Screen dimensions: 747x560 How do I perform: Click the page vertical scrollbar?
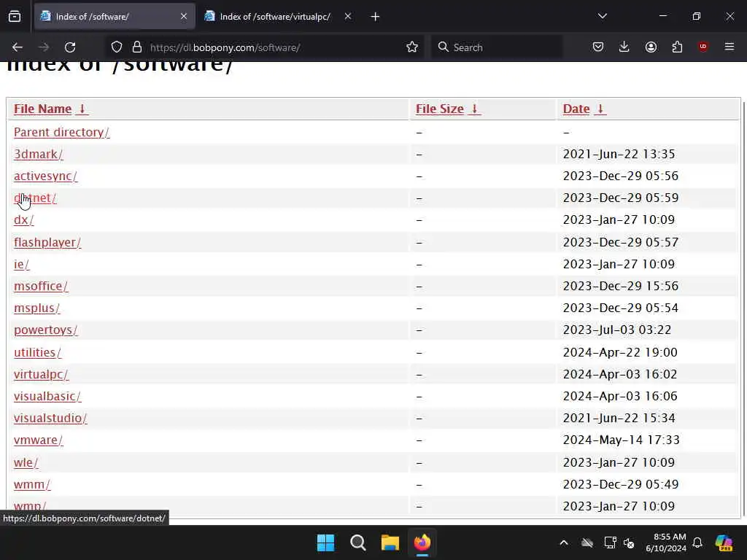click(743, 308)
